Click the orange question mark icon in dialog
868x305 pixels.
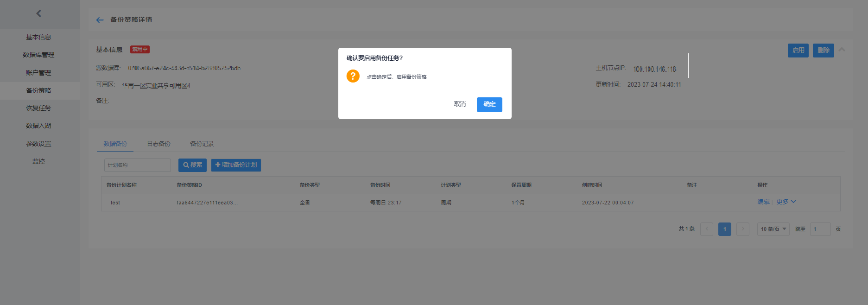point(353,76)
